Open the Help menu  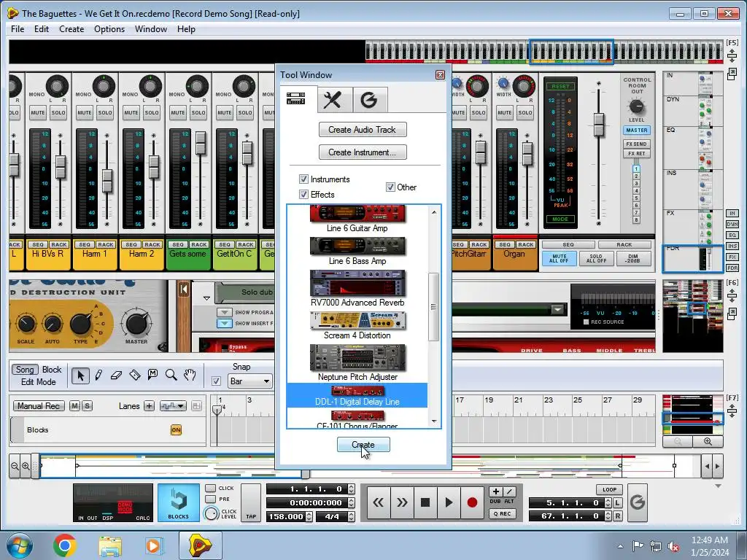click(x=186, y=29)
